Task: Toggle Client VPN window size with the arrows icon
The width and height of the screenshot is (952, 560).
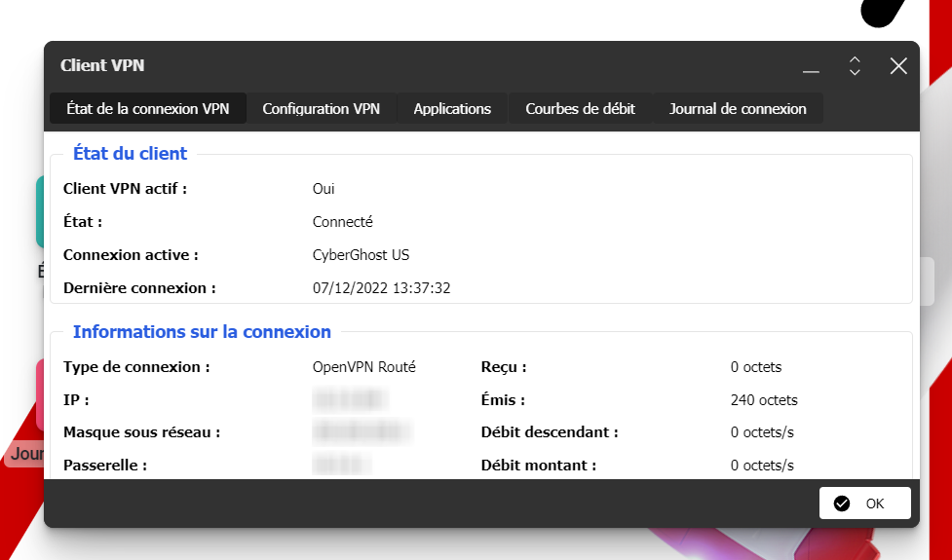Action: pyautogui.click(x=855, y=65)
